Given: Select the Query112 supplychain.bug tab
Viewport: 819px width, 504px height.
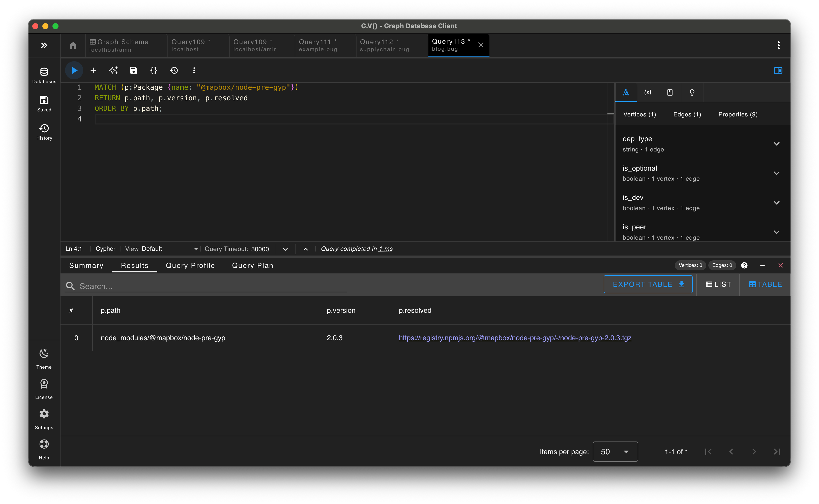Looking at the screenshot, I should click(384, 45).
